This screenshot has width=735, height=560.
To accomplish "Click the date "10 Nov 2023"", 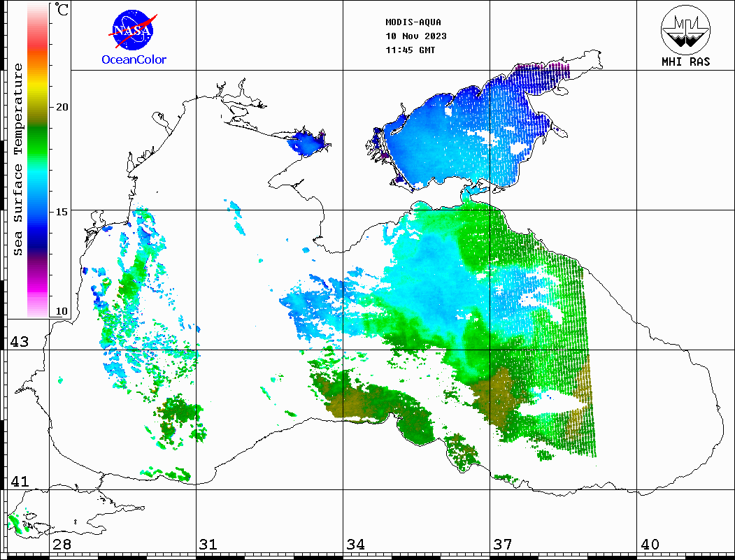I will [x=416, y=36].
